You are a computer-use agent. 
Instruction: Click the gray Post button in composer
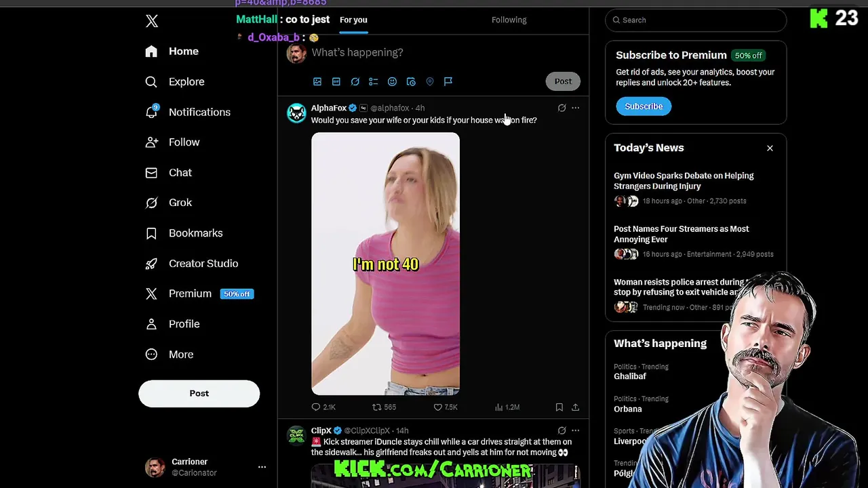click(x=563, y=81)
